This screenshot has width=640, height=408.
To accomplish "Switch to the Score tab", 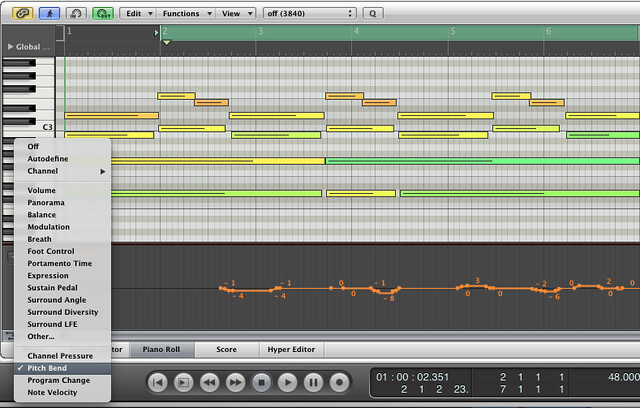I will tap(226, 350).
